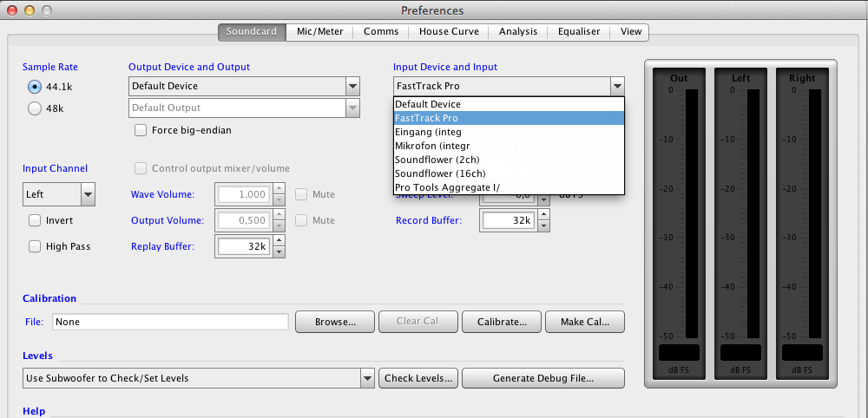The image size is (868, 418).
Task: Click the Make Cal... button
Action: coord(585,322)
